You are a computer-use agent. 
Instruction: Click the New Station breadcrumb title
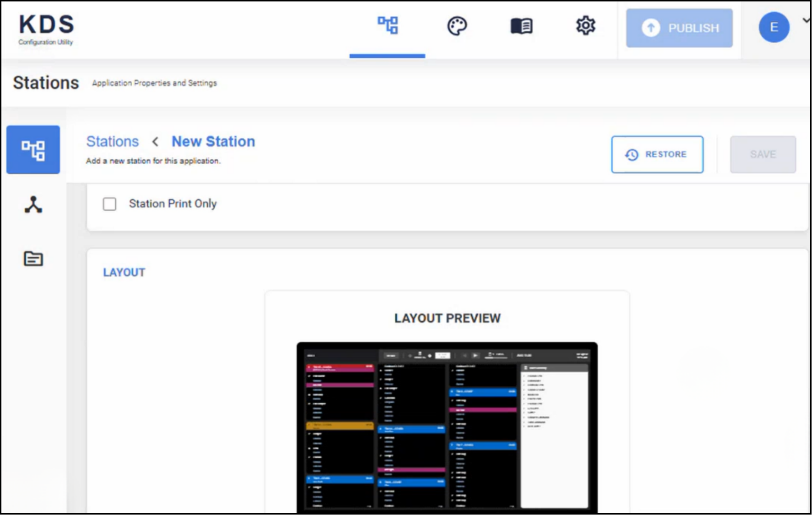tap(213, 142)
